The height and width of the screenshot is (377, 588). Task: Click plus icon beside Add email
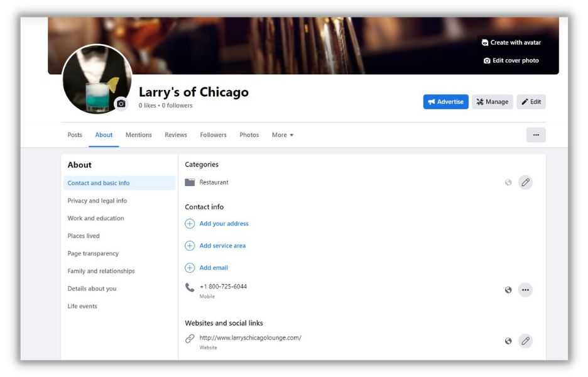click(x=190, y=268)
